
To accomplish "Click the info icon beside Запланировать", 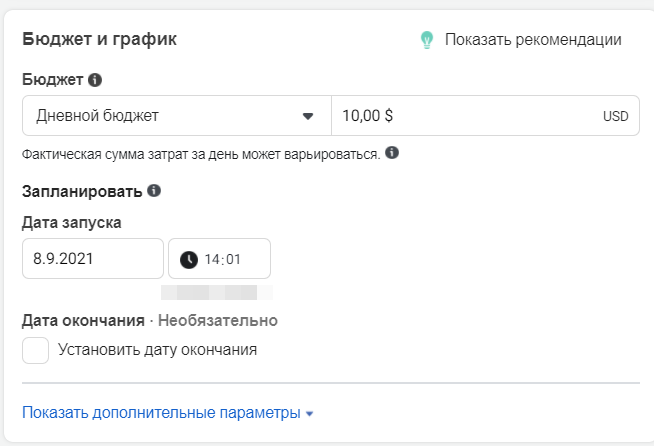I will pyautogui.click(x=154, y=190).
